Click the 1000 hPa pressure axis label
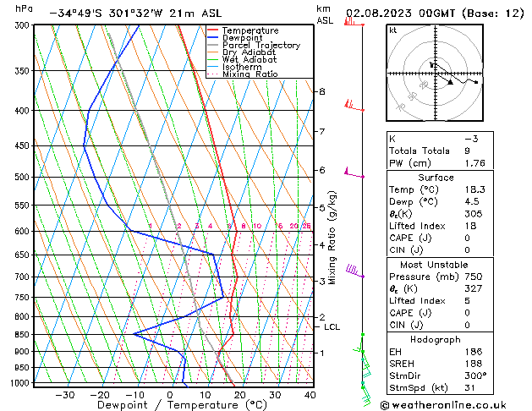532x411 pixels. pos(21,383)
